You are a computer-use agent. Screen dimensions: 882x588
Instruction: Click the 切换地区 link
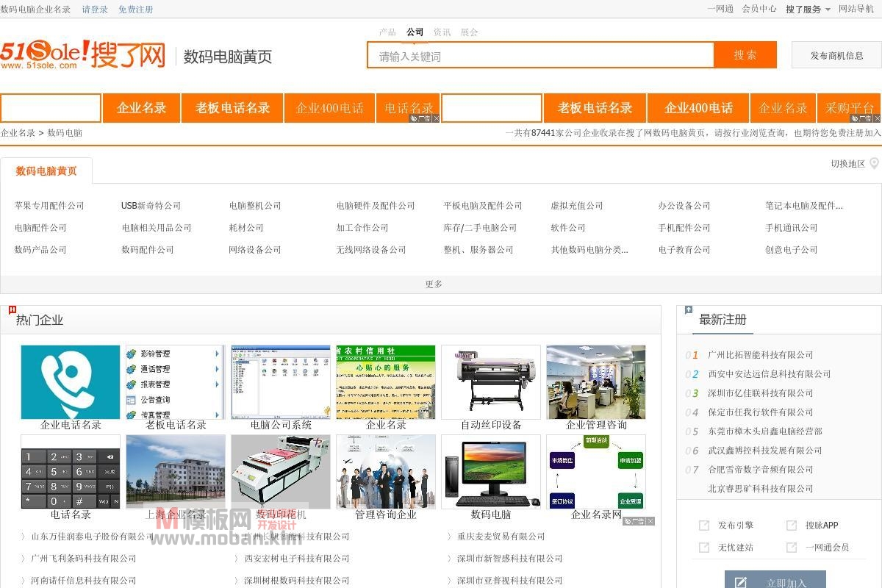click(848, 164)
